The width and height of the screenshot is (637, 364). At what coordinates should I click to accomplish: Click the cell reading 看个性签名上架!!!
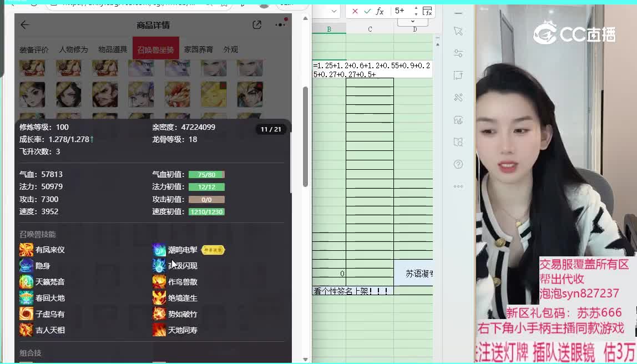click(353, 291)
